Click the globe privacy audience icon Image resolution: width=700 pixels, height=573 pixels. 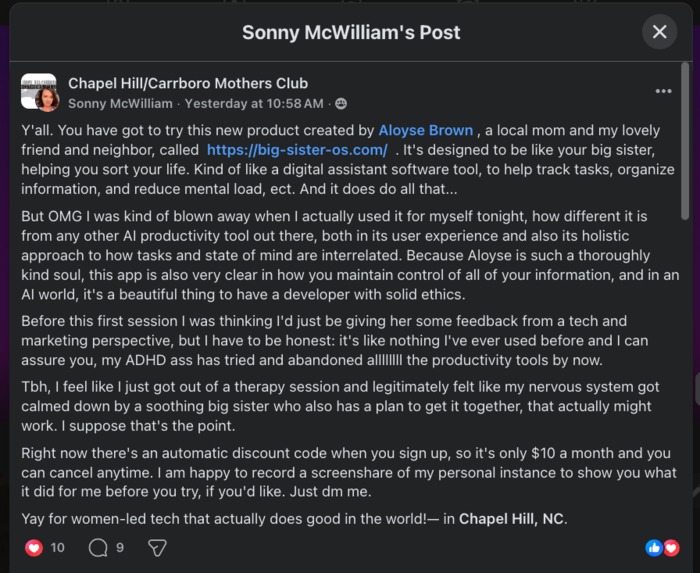[341, 104]
